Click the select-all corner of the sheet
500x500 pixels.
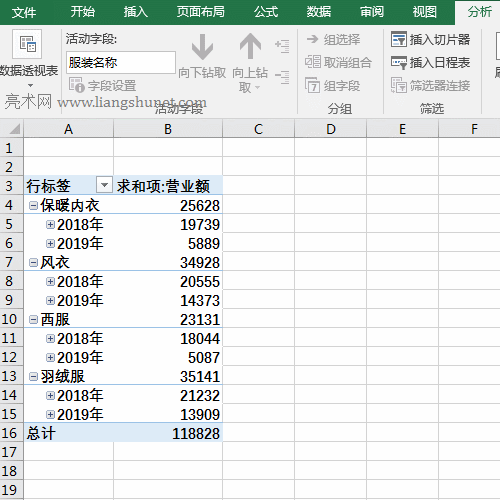click(12, 129)
